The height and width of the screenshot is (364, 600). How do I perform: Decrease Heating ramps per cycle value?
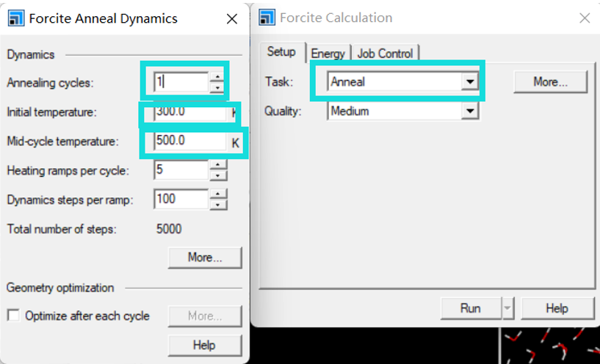click(218, 175)
